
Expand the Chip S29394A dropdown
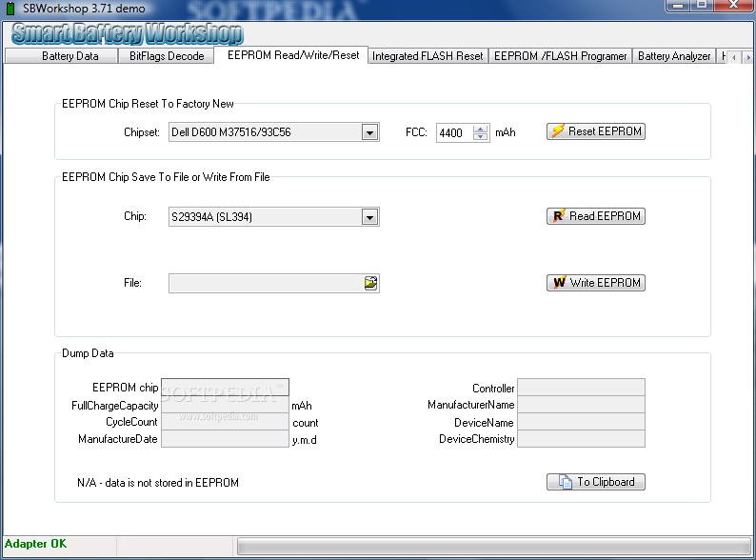pos(369,217)
